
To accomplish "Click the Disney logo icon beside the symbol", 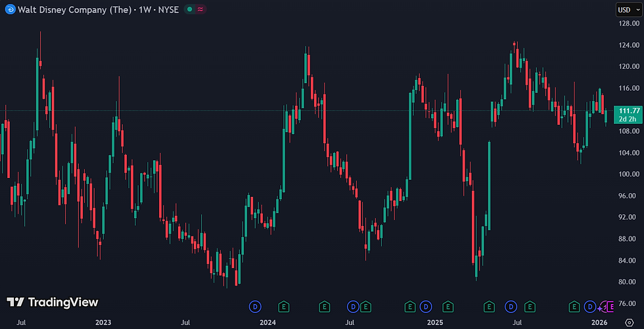I will (11, 10).
